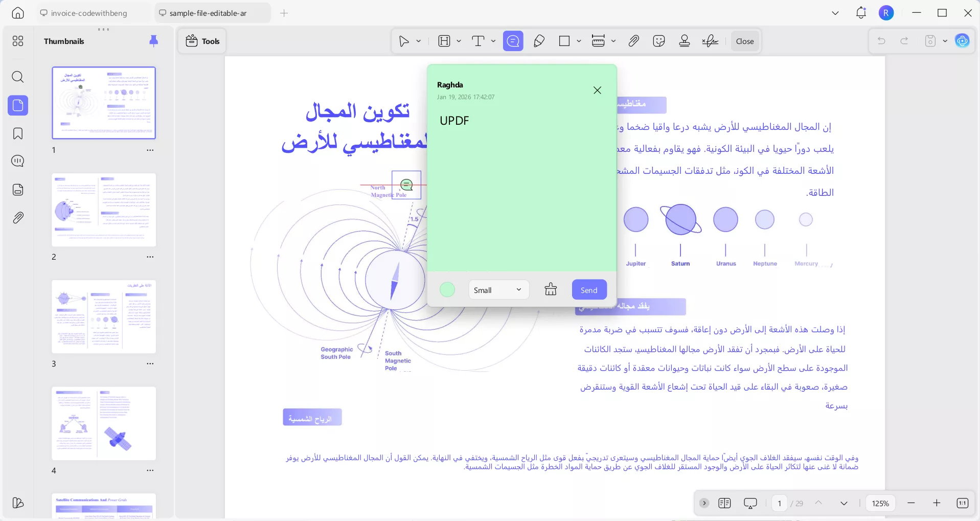980x521 pixels.
Task: Toggle the two-page reading view
Action: (724, 504)
